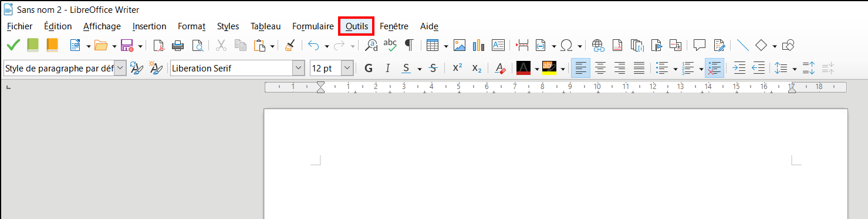Insert an image from the toolbar
Image resolution: width=868 pixels, height=219 pixels.
[x=460, y=45]
